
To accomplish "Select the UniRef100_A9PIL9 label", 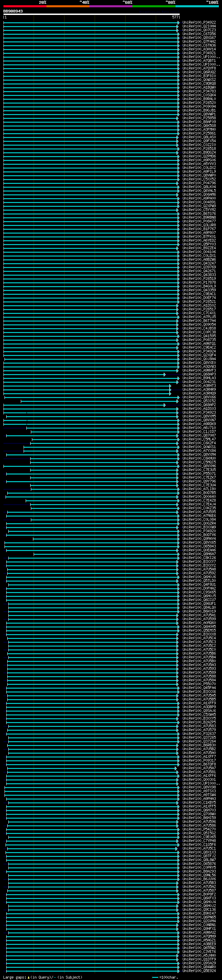I will [199, 172].
